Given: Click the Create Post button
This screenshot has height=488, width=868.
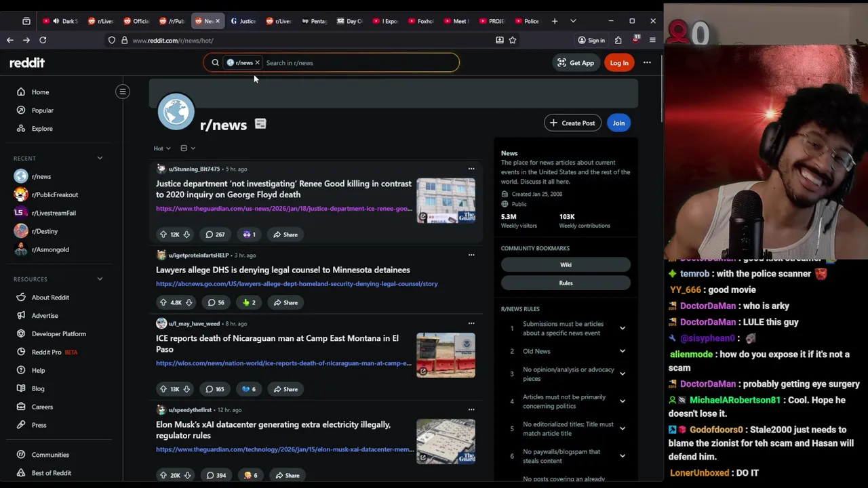Looking at the screenshot, I should [572, 123].
